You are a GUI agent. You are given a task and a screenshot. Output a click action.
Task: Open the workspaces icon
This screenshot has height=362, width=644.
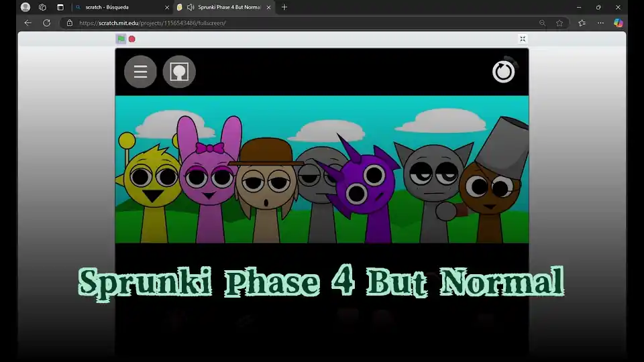42,7
